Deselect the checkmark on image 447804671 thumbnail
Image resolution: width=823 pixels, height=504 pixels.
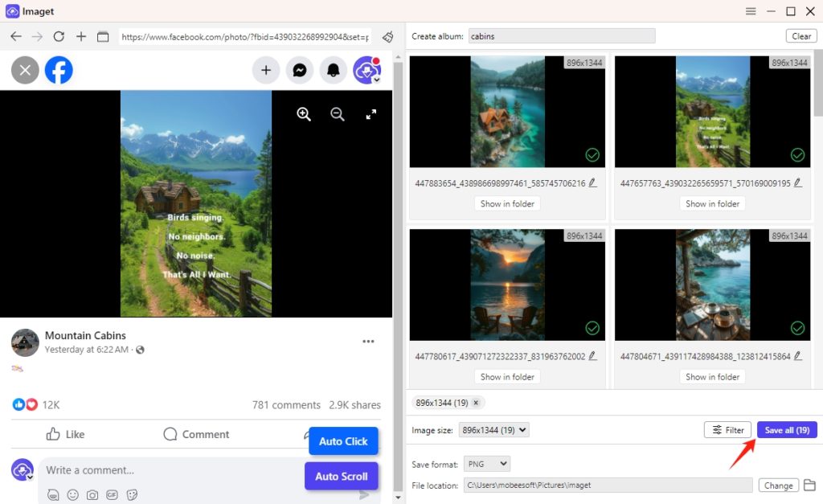pyautogui.click(x=798, y=328)
